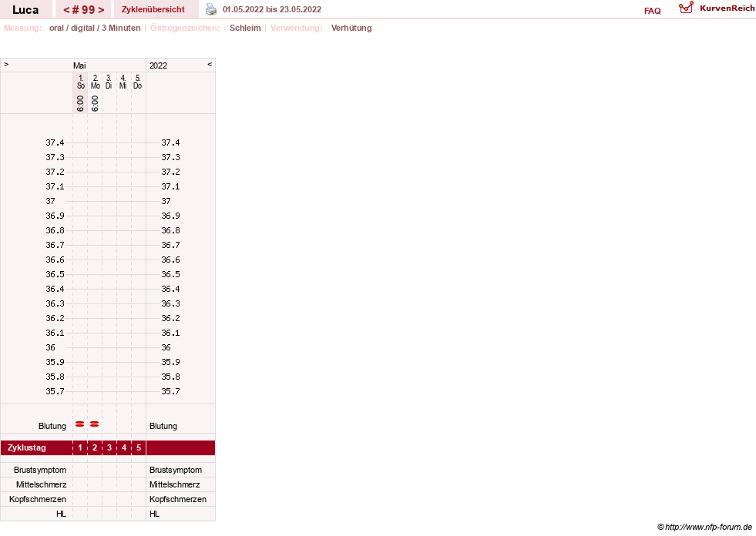Click the printer icon

tap(211, 9)
